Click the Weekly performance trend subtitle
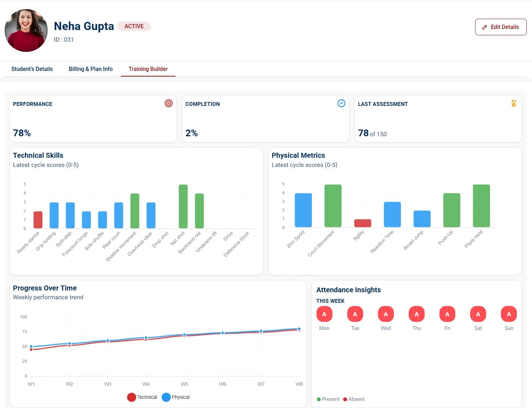Viewport: 532px width, 408px height. tap(48, 297)
